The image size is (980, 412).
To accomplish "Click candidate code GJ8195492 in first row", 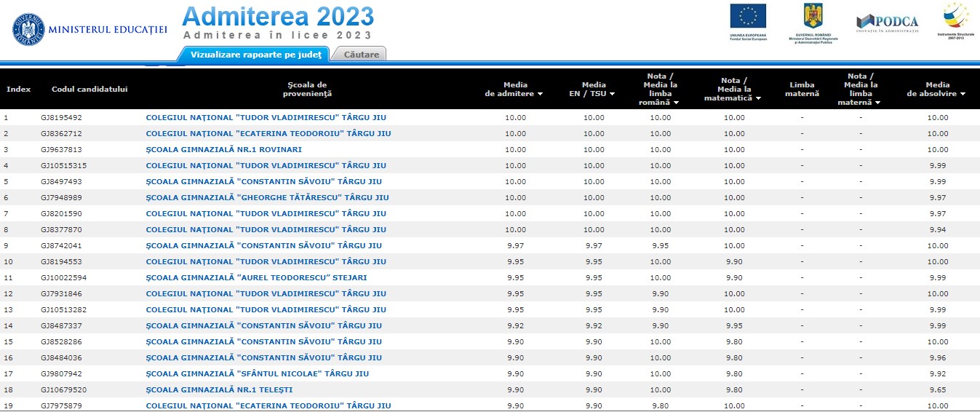I will [61, 117].
